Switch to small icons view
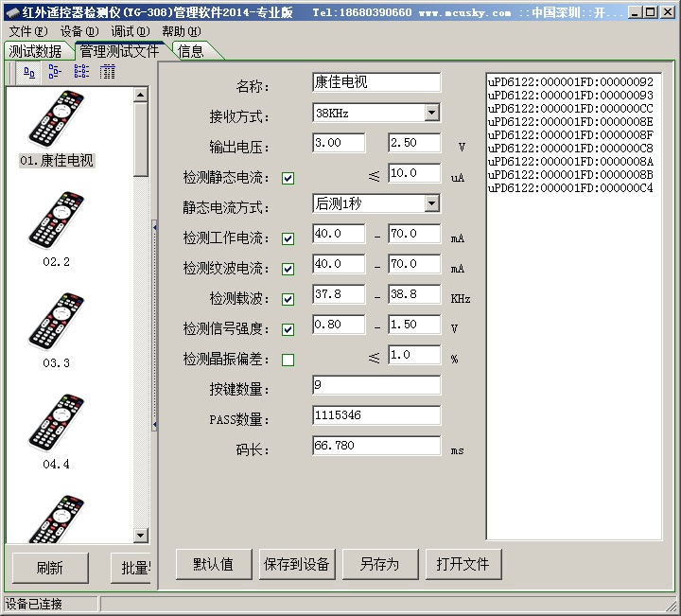Image resolution: width=681 pixels, height=616 pixels. [55, 71]
